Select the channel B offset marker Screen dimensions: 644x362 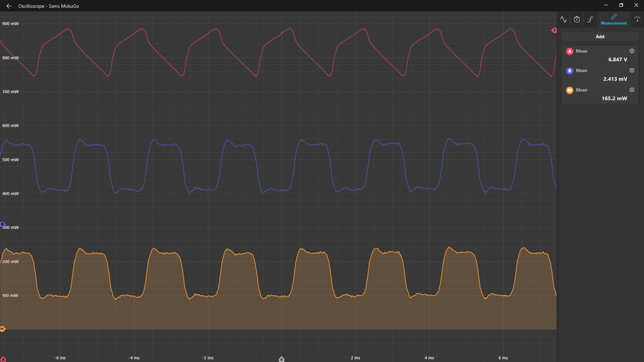pos(2,224)
